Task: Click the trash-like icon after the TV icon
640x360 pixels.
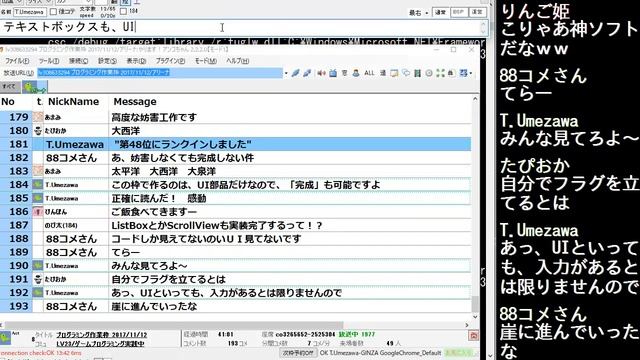Action: click(x=344, y=73)
